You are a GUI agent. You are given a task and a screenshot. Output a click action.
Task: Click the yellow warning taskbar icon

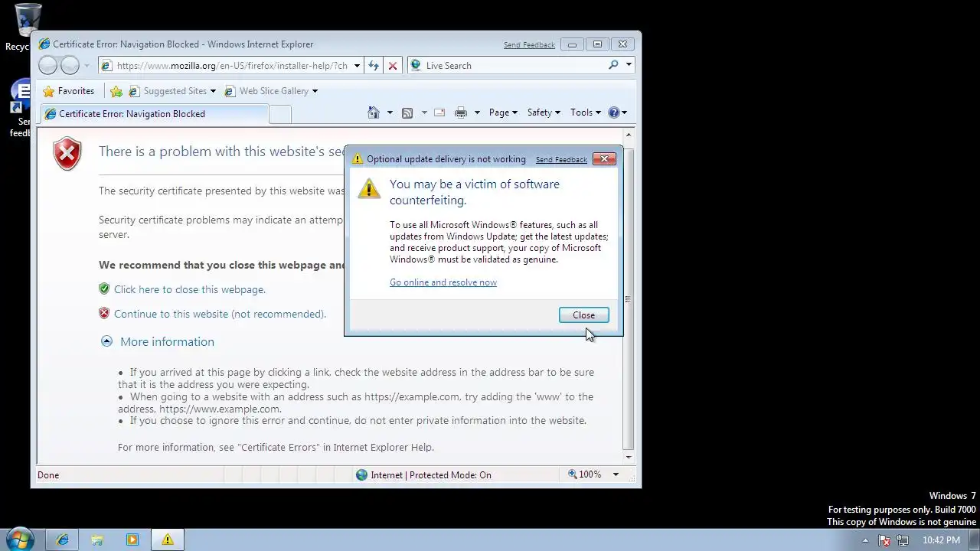pos(168,540)
